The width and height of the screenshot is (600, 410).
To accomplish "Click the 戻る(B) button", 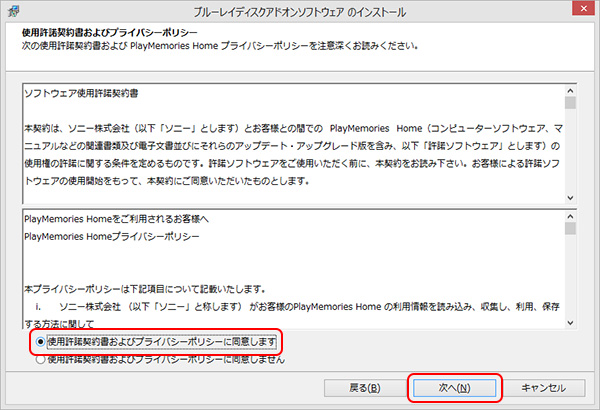I will point(361,387).
